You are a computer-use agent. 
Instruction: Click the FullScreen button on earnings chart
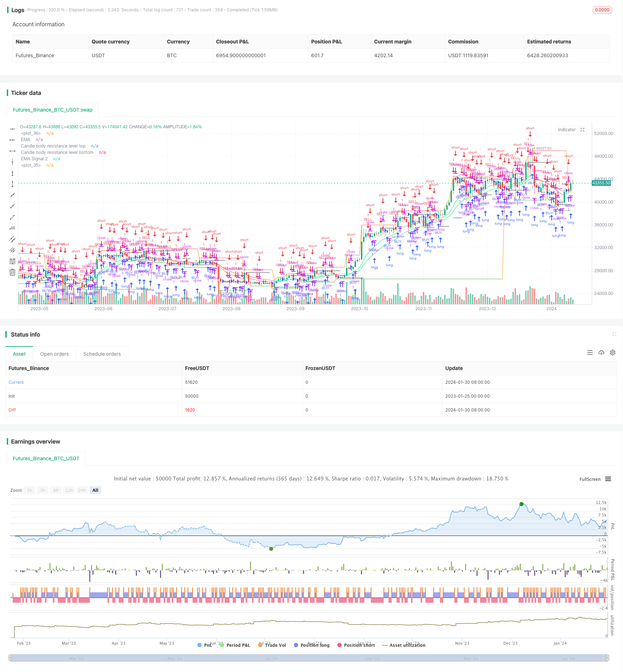(590, 479)
